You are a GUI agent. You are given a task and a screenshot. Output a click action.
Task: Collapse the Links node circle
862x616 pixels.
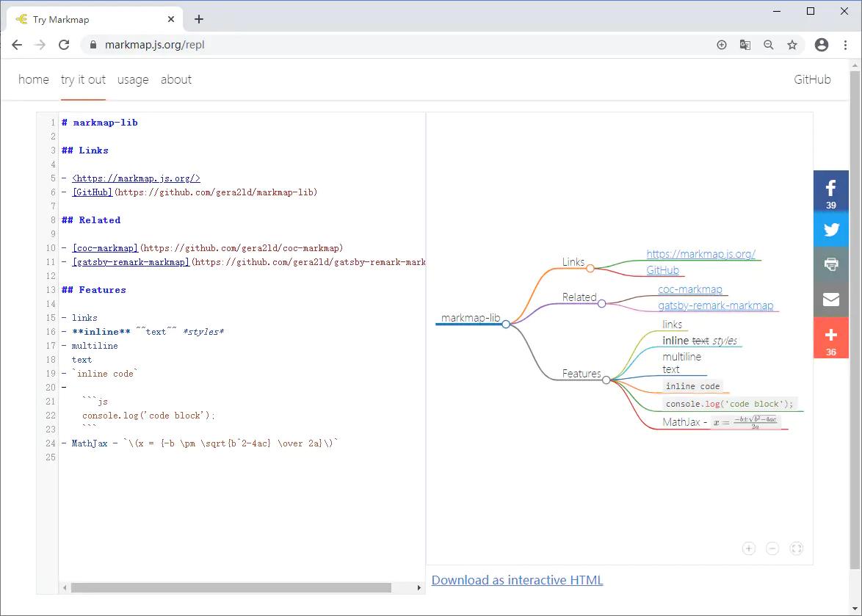click(x=590, y=268)
